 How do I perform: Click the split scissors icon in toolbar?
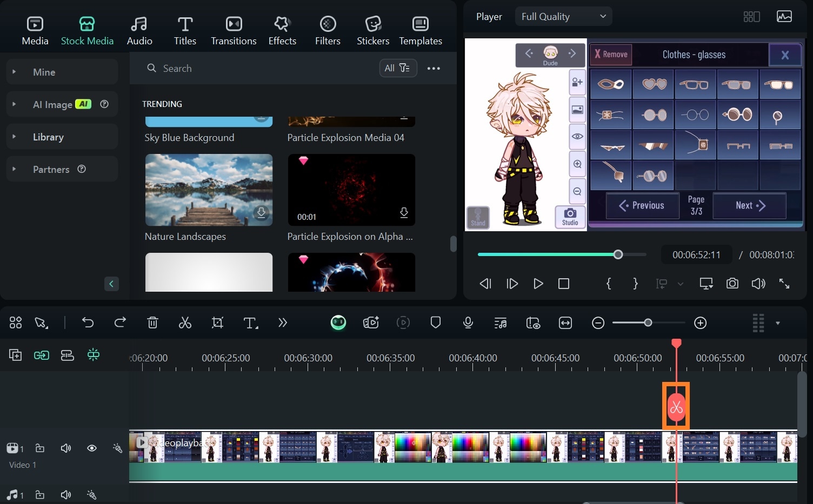tap(185, 323)
